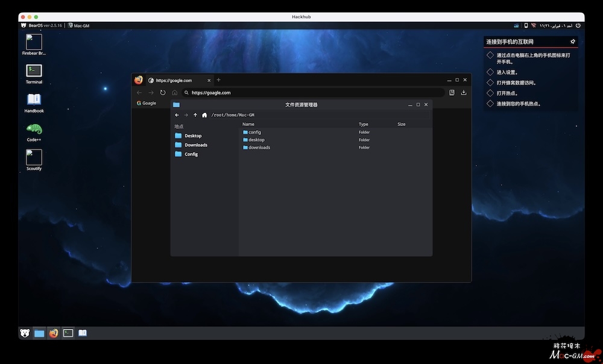
Task: Open the phone icon in top bar
Action: pos(526,25)
